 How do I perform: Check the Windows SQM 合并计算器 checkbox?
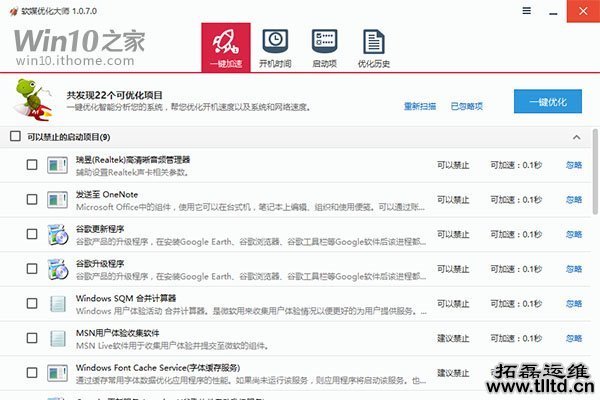pyautogui.click(x=32, y=304)
